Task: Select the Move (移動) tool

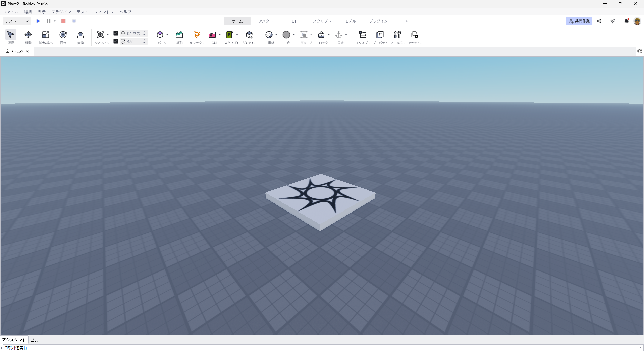Action: click(x=28, y=35)
